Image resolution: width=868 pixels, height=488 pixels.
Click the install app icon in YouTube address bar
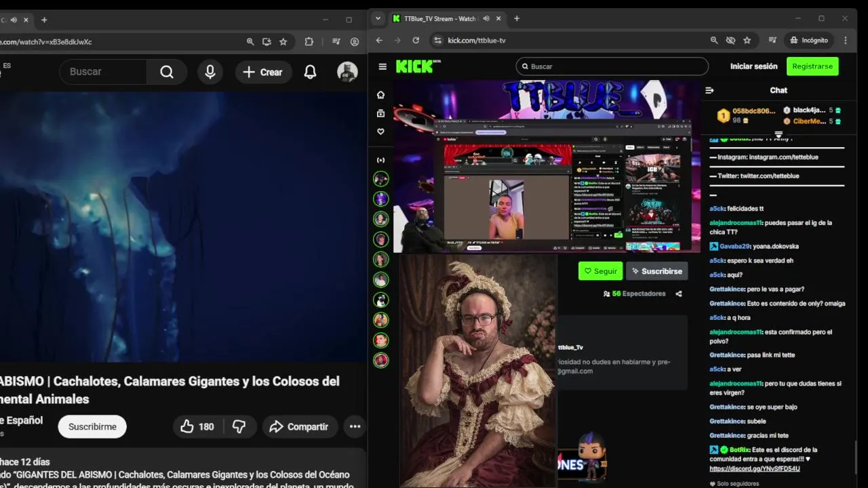(x=267, y=41)
